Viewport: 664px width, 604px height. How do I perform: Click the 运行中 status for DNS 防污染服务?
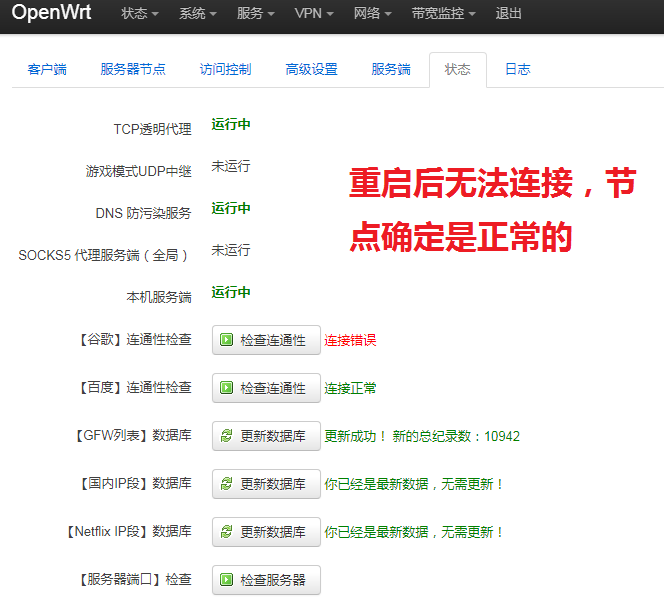(231, 208)
